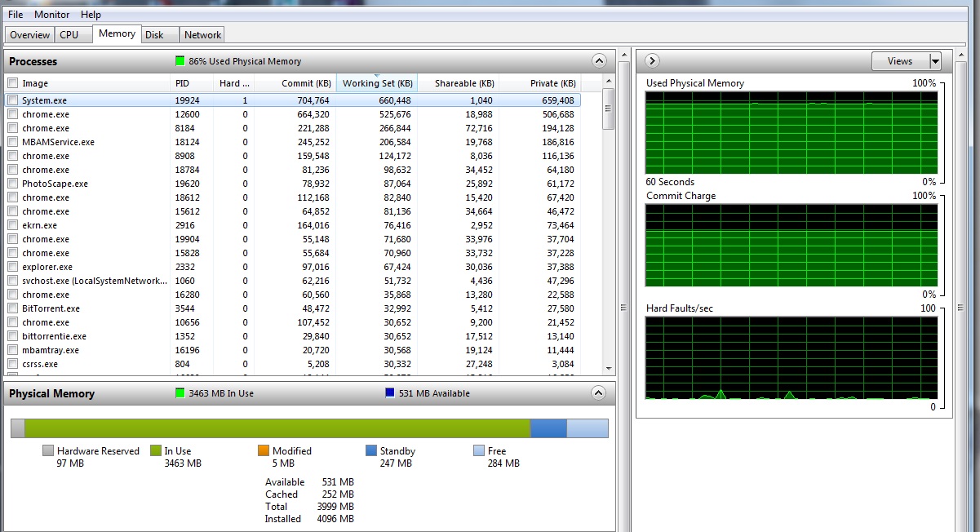Open the Views dropdown arrow

coord(935,61)
